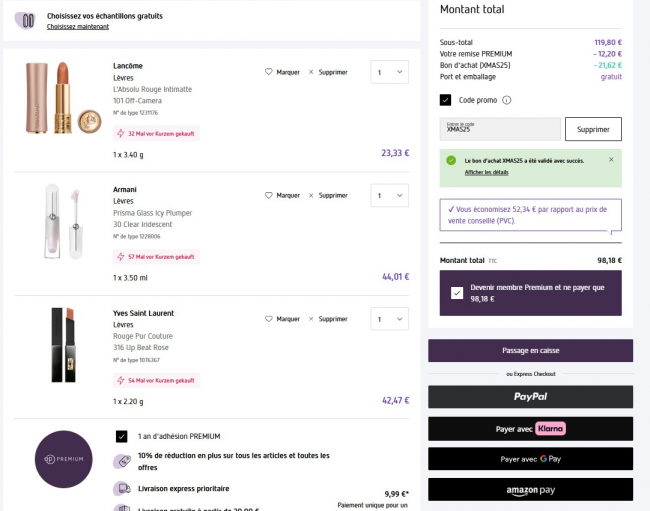The width and height of the screenshot is (650, 511).
Task: Uncheck the Code promo checkbox
Action: [445, 100]
